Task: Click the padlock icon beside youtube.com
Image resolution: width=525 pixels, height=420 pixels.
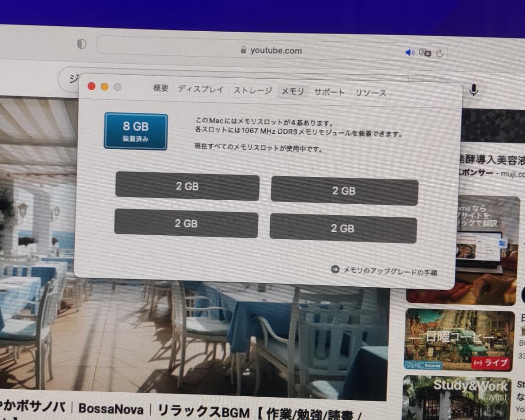Action: 243,50
